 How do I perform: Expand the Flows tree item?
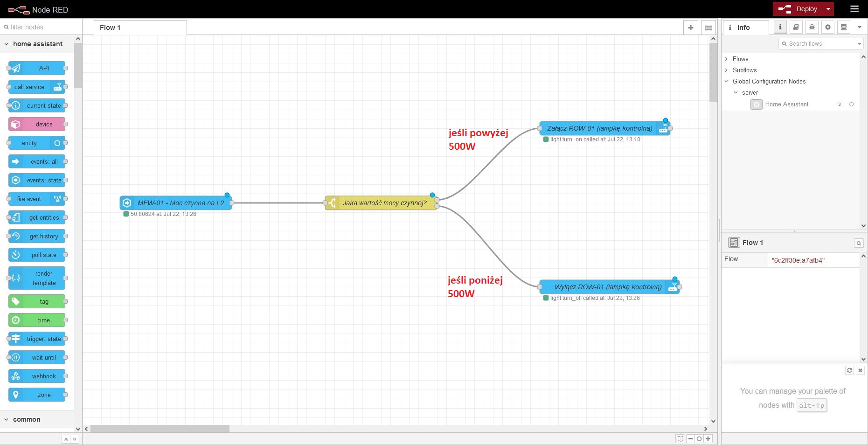pos(726,59)
